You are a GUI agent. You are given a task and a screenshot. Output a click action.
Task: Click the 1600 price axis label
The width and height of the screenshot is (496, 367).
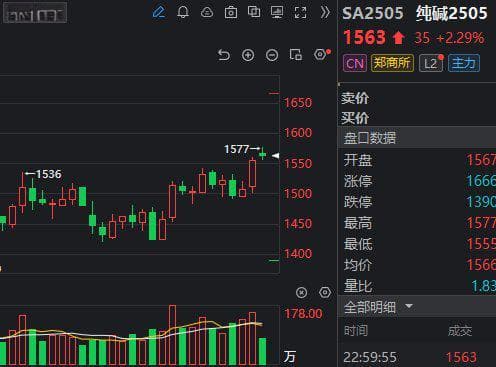coord(298,133)
